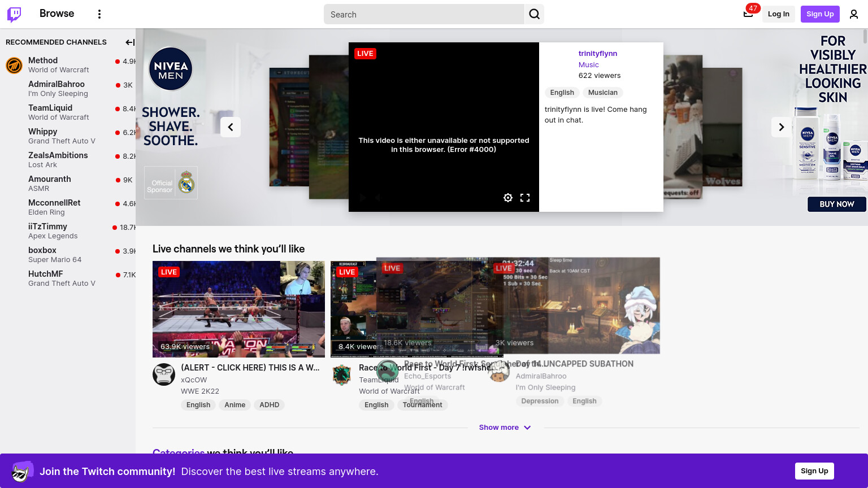Click the page vertical scrollbar
Screen dimensions: 868x488
pos(865,36)
